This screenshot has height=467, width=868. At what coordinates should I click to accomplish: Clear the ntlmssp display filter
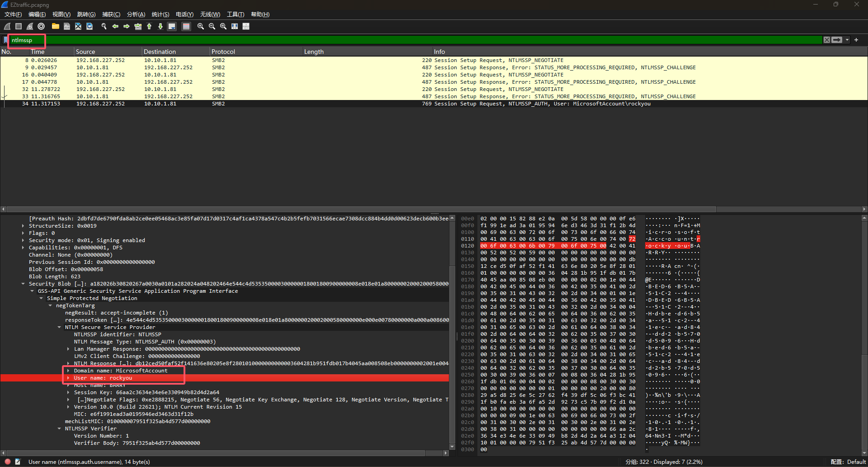826,40
